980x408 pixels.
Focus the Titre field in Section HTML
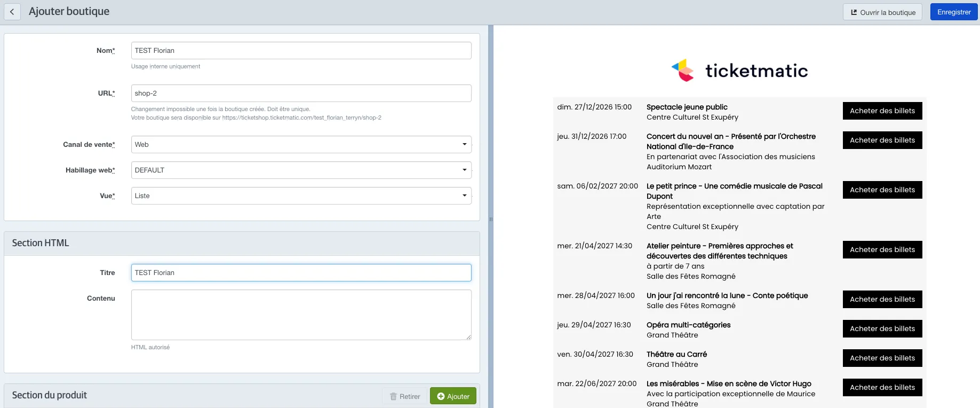(301, 273)
